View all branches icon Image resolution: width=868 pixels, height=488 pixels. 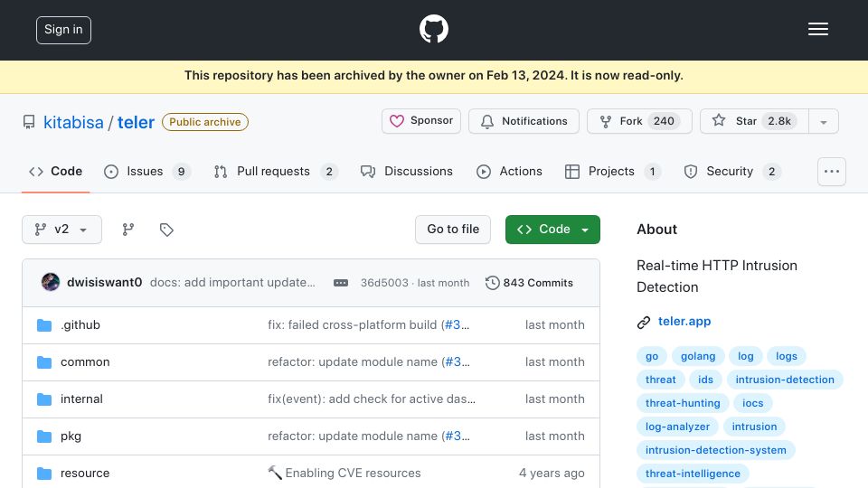tap(127, 229)
